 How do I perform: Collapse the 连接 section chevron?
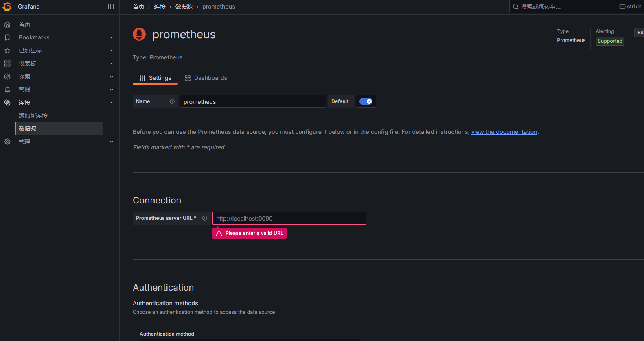tap(112, 103)
